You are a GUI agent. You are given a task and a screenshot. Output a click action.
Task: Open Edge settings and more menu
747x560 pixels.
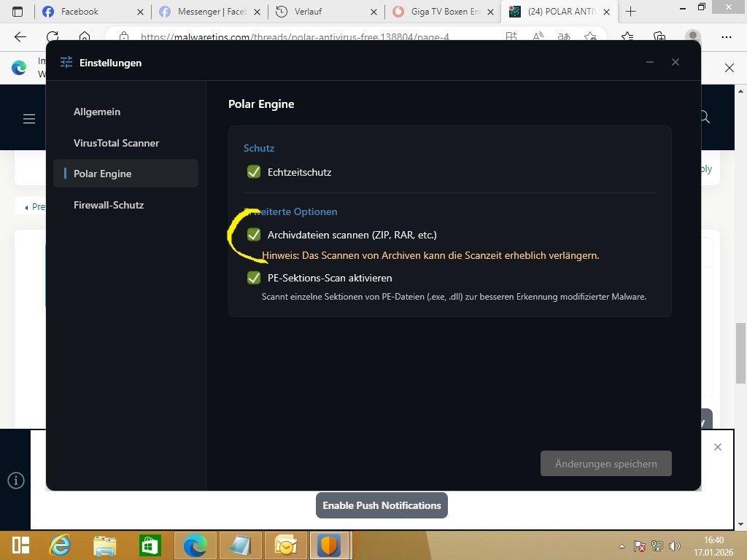(726, 36)
